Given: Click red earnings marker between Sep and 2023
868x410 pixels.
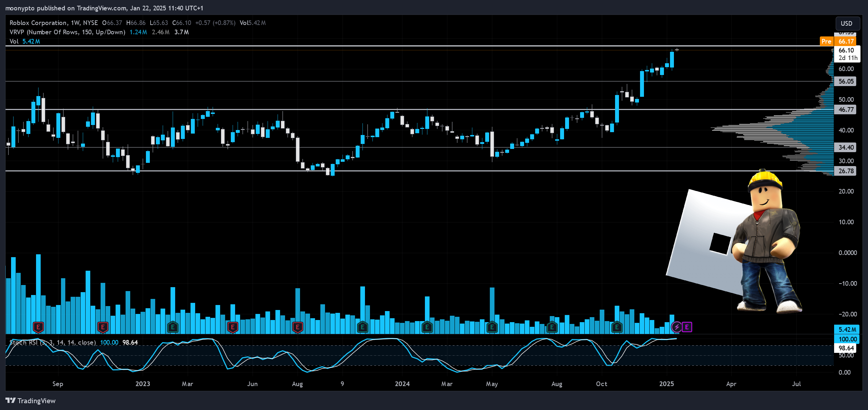Looking at the screenshot, I should tap(103, 327).
